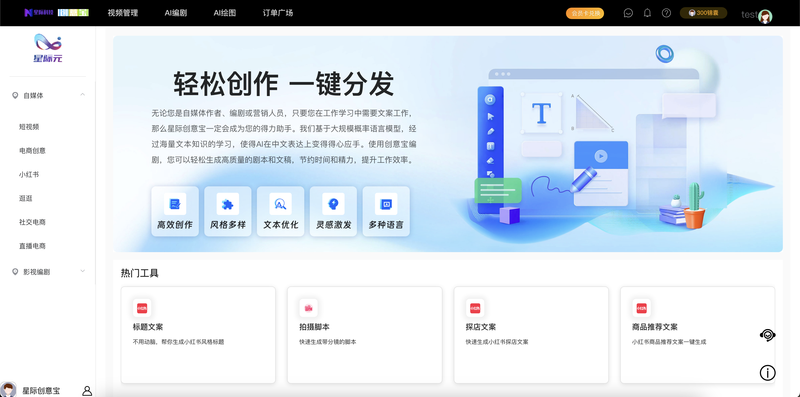800x397 pixels.
Task: Open the 视频管理 top menu
Action: pyautogui.click(x=123, y=13)
